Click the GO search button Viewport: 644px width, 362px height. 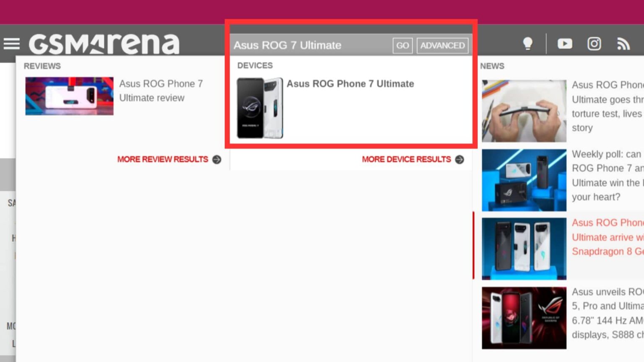pyautogui.click(x=402, y=45)
